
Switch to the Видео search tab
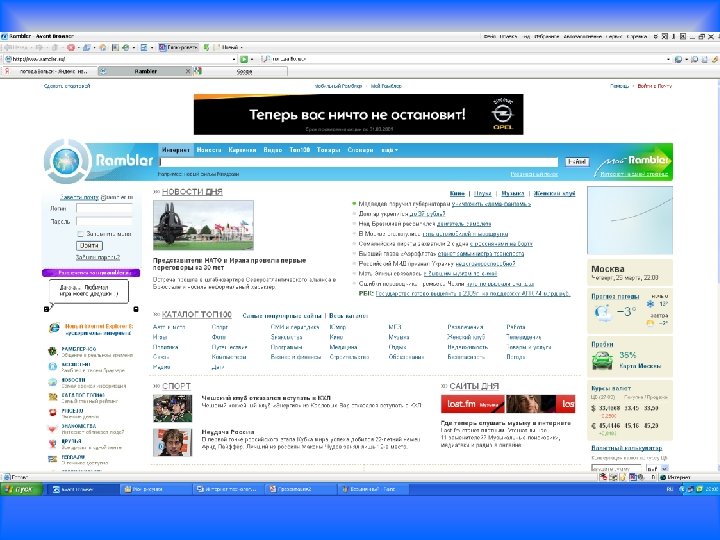click(272, 150)
